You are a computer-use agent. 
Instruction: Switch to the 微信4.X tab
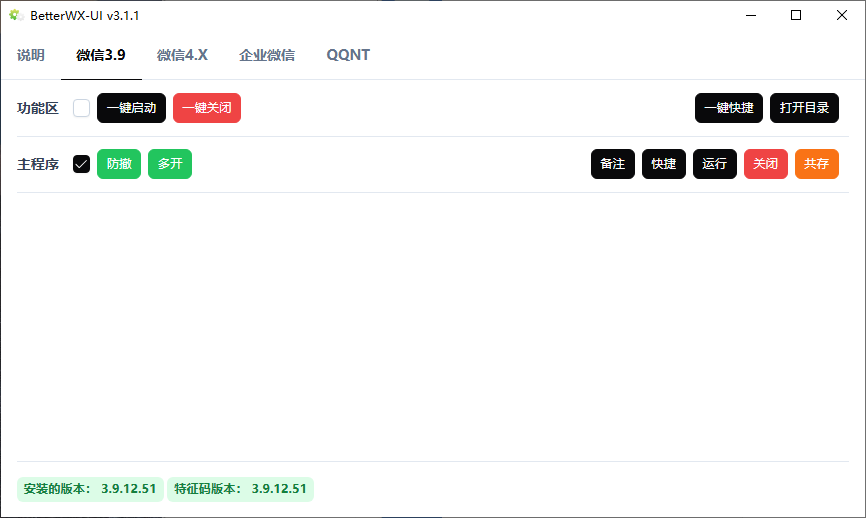coord(182,55)
